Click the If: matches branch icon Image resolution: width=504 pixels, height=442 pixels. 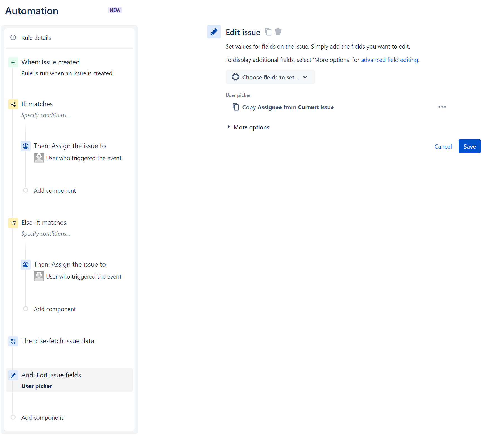pyautogui.click(x=13, y=104)
